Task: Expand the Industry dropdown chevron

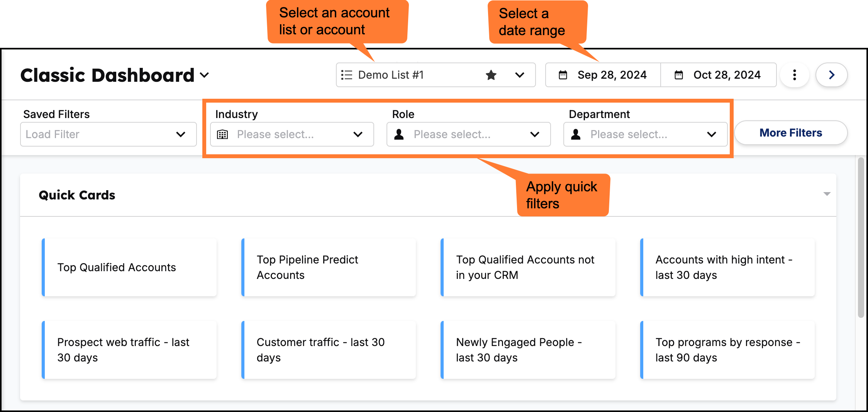Action: [x=358, y=134]
